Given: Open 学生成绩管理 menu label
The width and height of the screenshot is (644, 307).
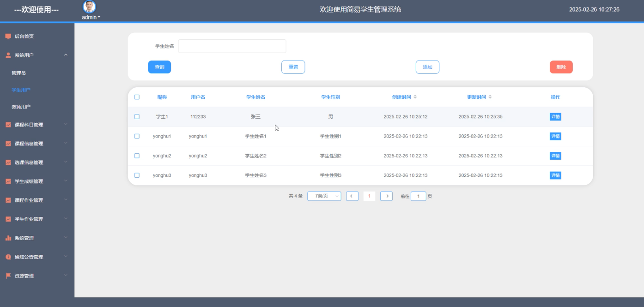Looking at the screenshot, I should click(x=29, y=181).
